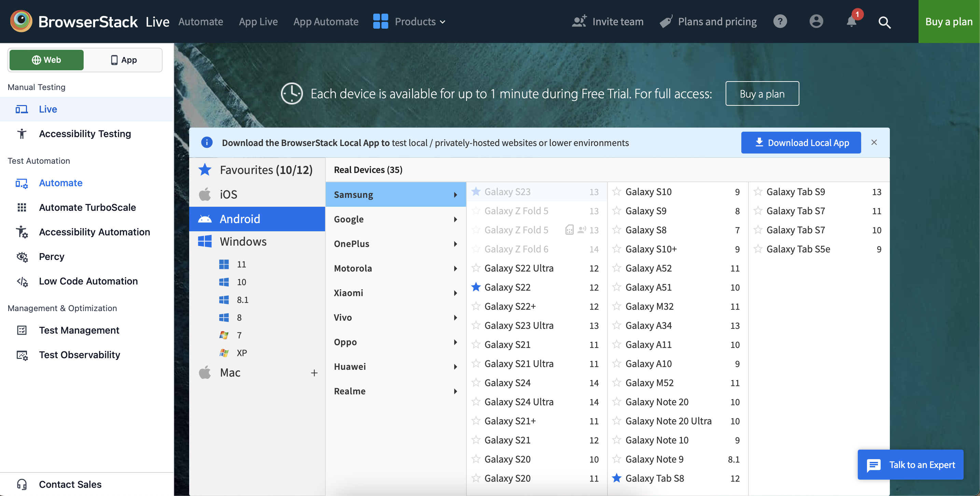Launch Galaxy S23 Ultra Android 13
This screenshot has width=980, height=496.
[537, 325]
